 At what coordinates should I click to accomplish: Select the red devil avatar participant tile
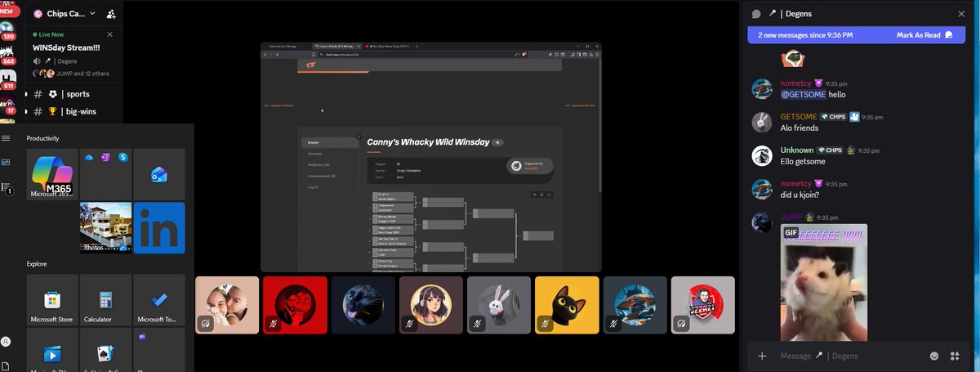295,305
